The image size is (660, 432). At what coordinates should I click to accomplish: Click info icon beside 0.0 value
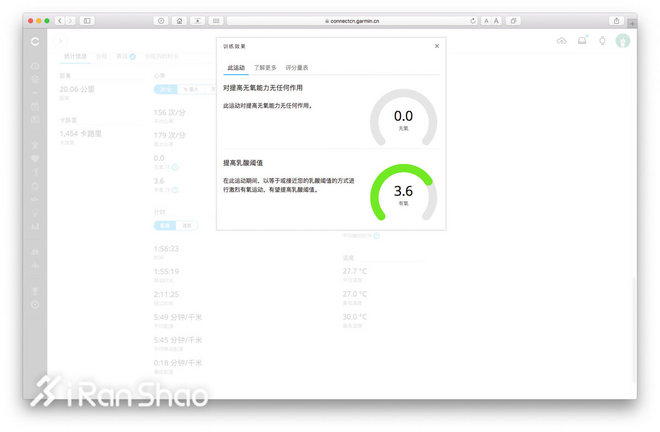[175, 167]
